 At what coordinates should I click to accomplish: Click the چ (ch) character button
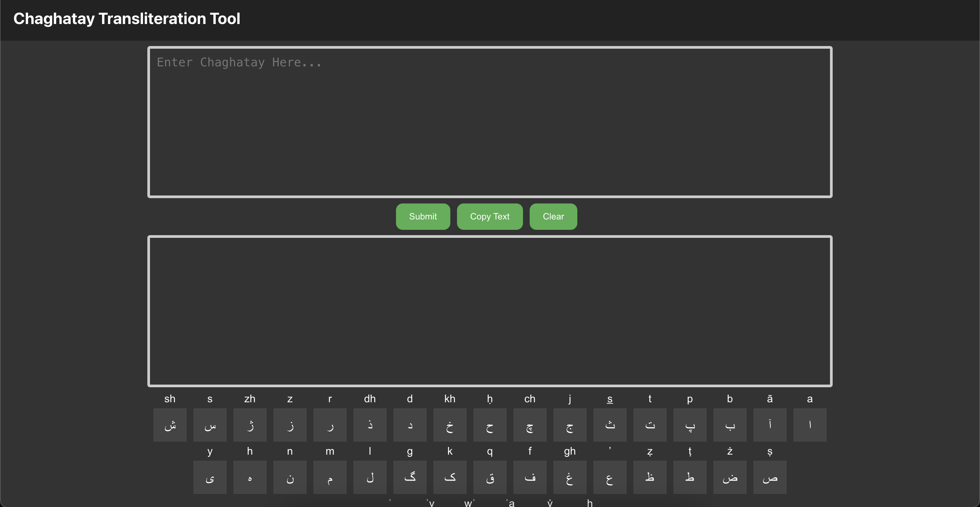click(530, 425)
